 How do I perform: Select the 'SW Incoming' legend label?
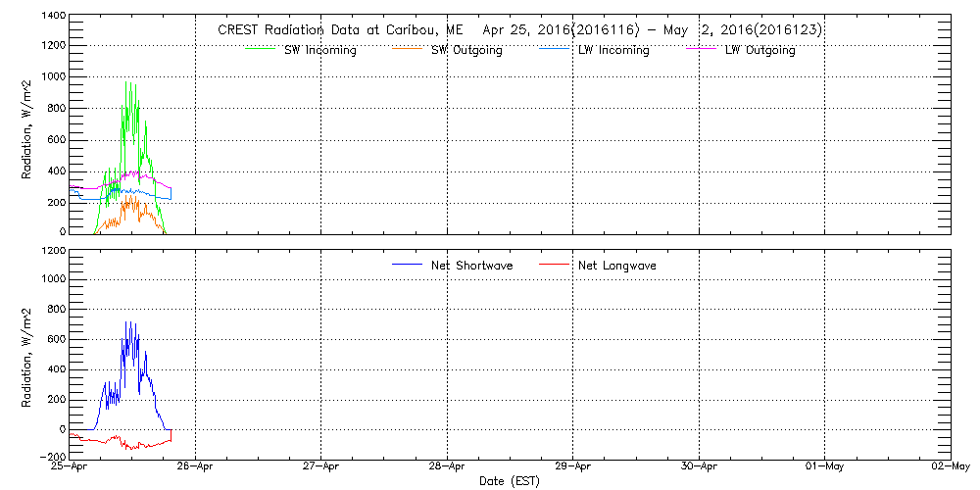pyautogui.click(x=319, y=50)
